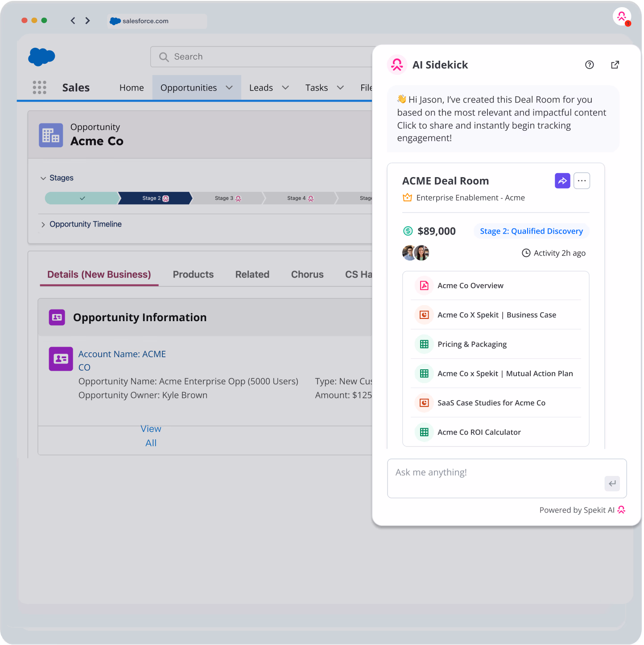This screenshot has width=644, height=645.
Task: Click Pricing & Packaging spreadsheet icon
Action: tap(424, 344)
